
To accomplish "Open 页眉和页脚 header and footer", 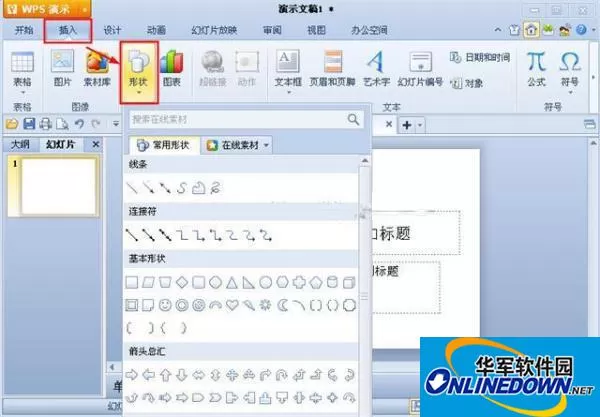I will pyautogui.click(x=332, y=69).
